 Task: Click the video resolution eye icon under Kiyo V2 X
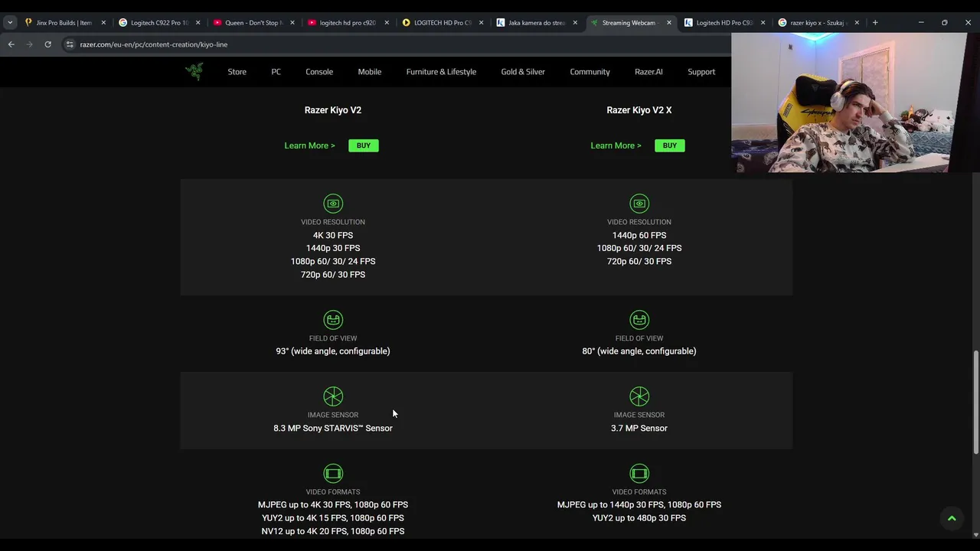coord(639,204)
